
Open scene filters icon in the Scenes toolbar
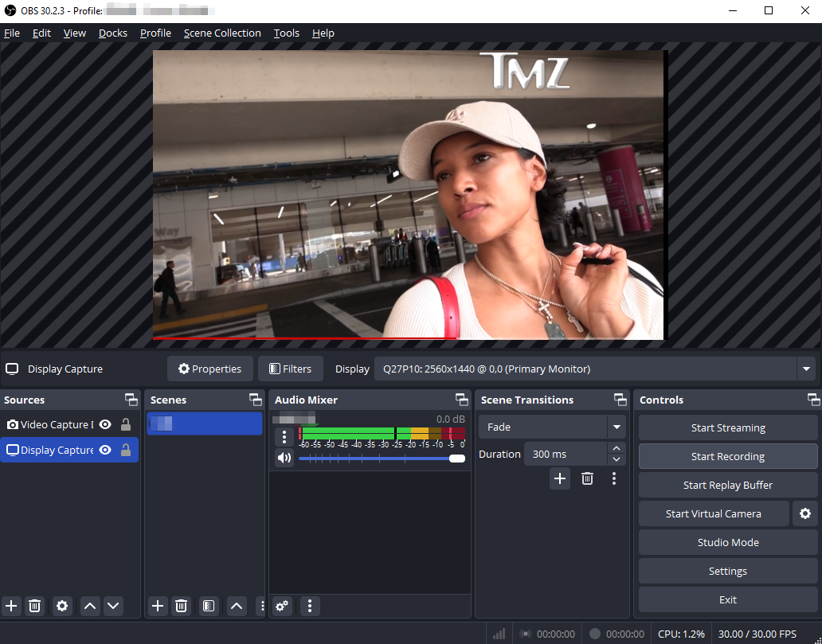(x=208, y=606)
